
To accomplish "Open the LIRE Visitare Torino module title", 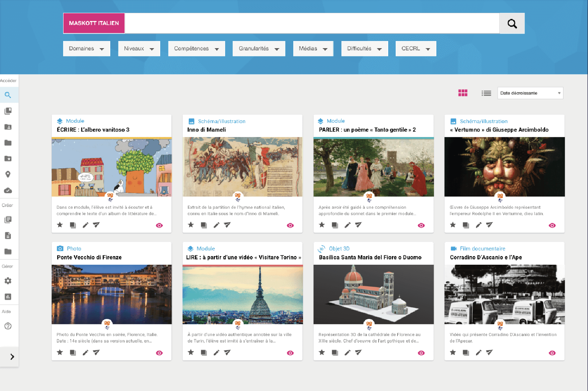I will click(x=243, y=257).
